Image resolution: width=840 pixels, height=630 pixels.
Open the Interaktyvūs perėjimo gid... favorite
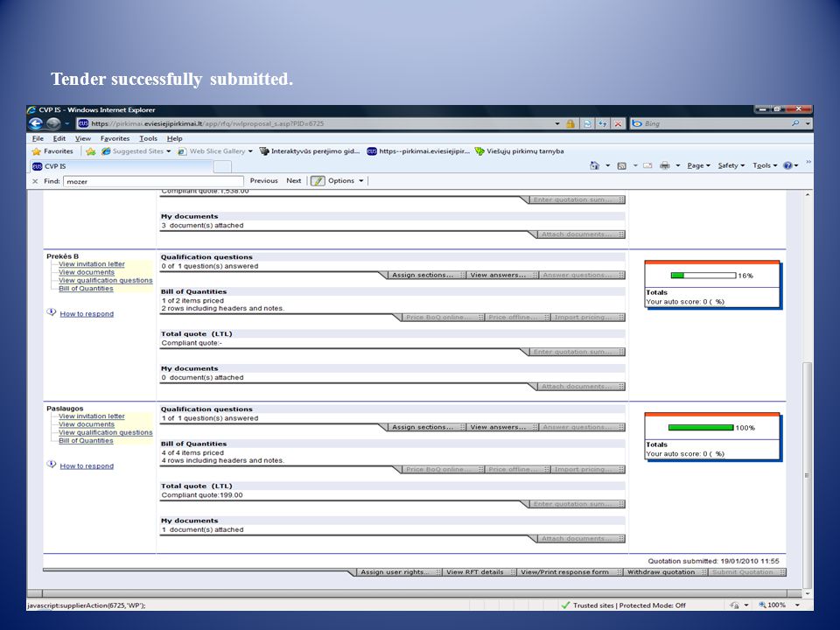coord(309,151)
